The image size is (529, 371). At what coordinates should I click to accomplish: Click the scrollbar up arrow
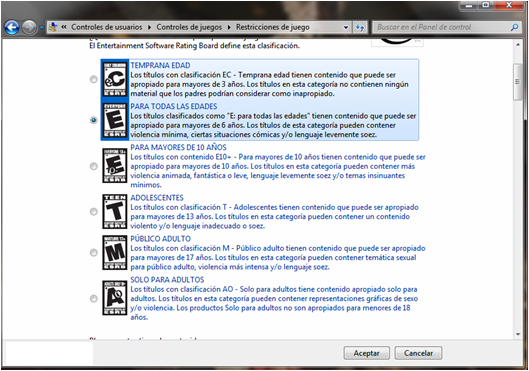[518, 44]
